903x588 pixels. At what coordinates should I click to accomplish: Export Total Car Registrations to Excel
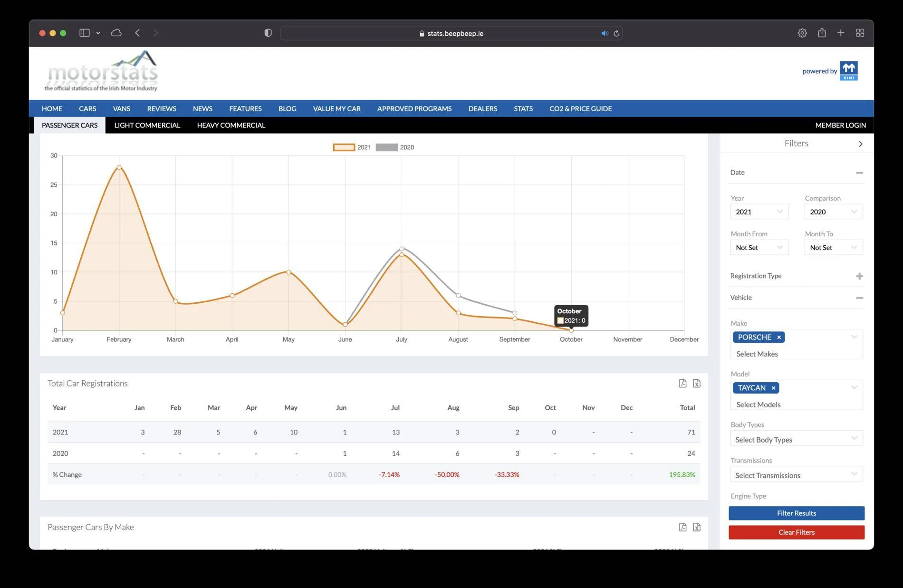(697, 383)
